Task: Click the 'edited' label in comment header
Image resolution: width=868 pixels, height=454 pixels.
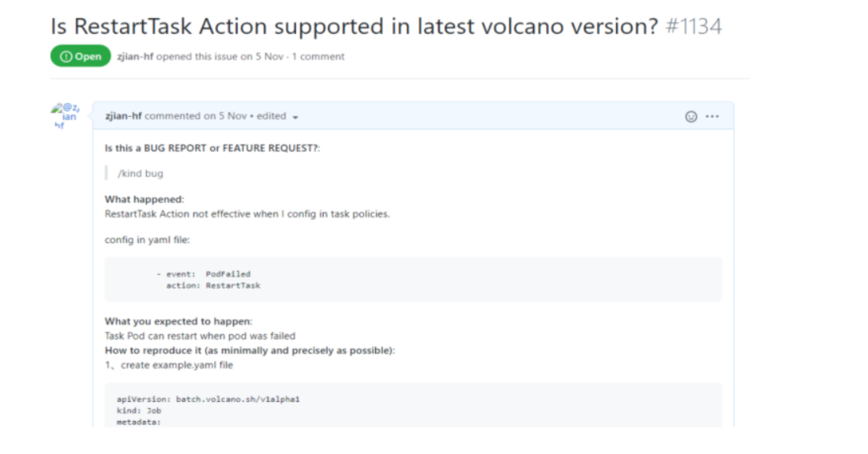Action: click(x=271, y=116)
